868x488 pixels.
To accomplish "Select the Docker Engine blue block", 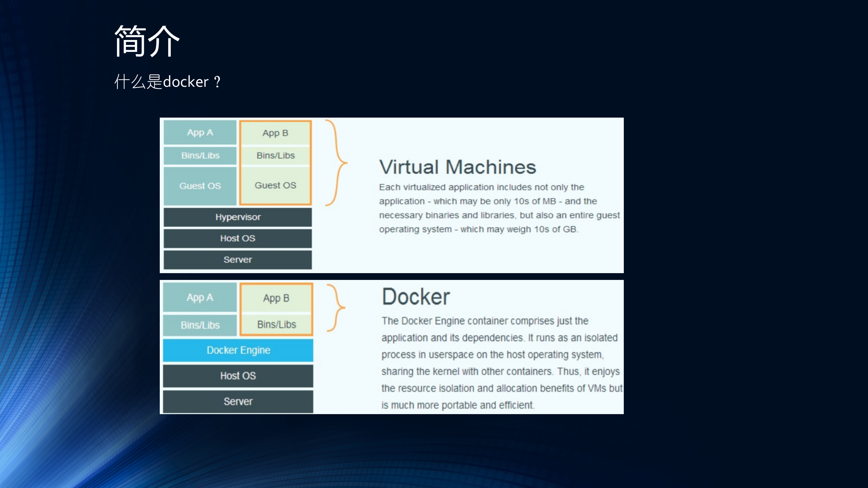I will click(x=238, y=350).
